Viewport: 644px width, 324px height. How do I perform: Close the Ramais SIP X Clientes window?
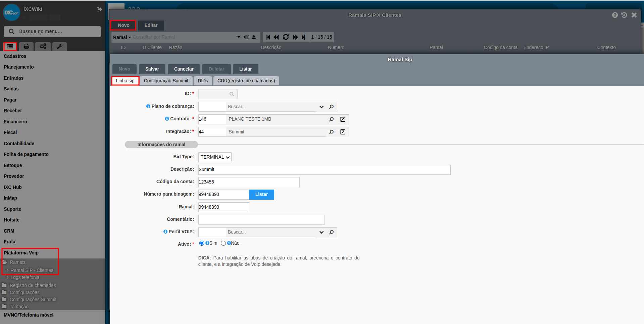(x=634, y=15)
